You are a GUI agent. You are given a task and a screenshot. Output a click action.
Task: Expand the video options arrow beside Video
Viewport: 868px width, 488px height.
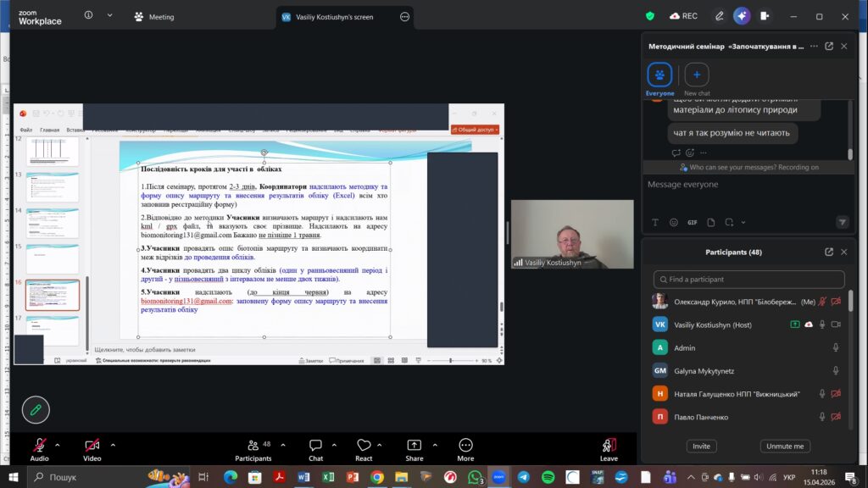(113, 444)
